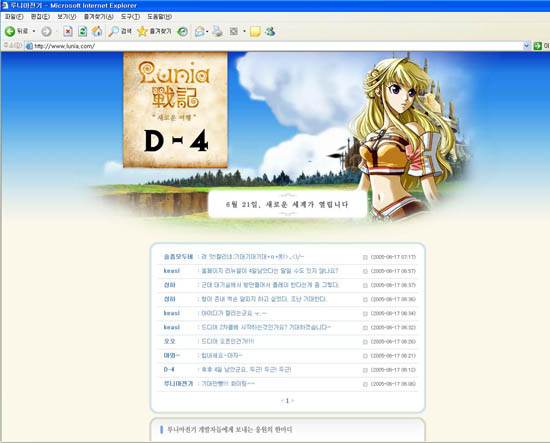550x443 pixels.
Task: Click the Home house icon
Action: pyautogui.click(x=97, y=32)
